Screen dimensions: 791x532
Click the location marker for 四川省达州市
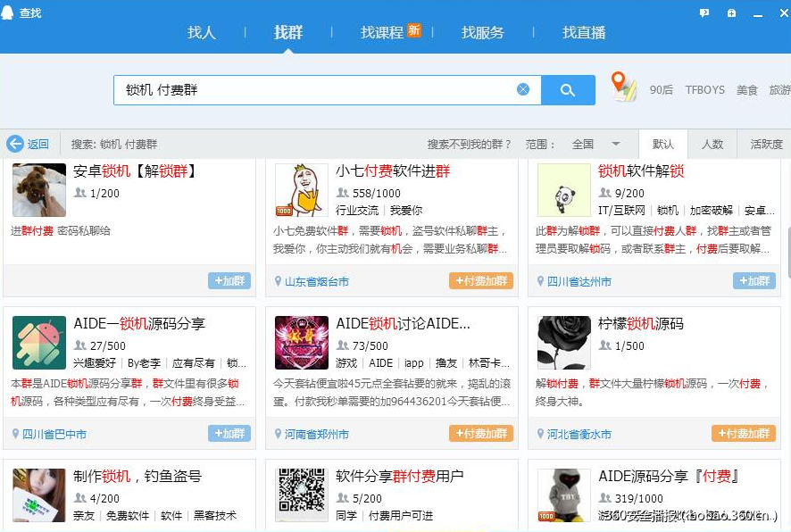click(x=541, y=279)
